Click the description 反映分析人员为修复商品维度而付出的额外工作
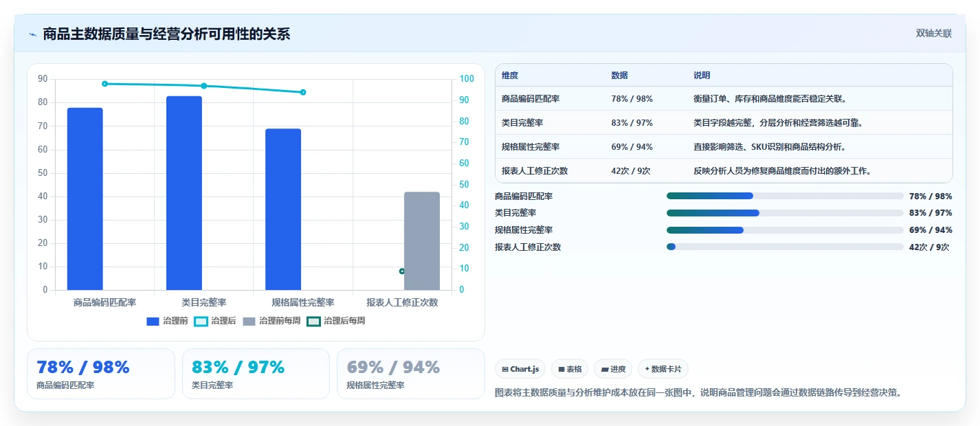This screenshot has height=426, width=980. (782, 171)
